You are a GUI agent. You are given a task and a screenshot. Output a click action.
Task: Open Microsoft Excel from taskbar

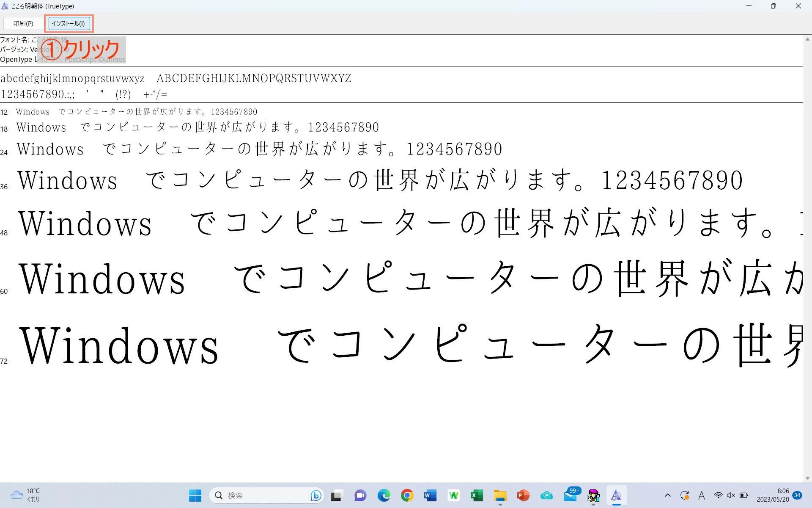pos(477,495)
